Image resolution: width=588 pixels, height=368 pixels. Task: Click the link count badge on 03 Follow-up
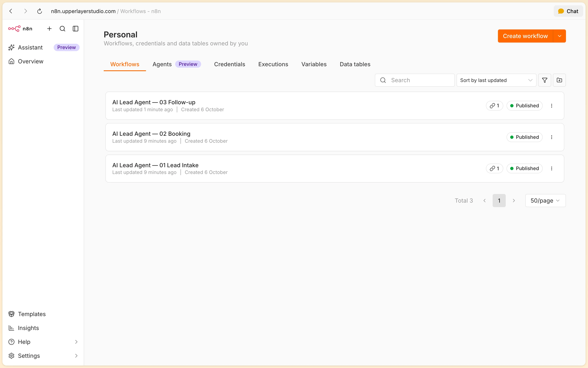tap(494, 106)
